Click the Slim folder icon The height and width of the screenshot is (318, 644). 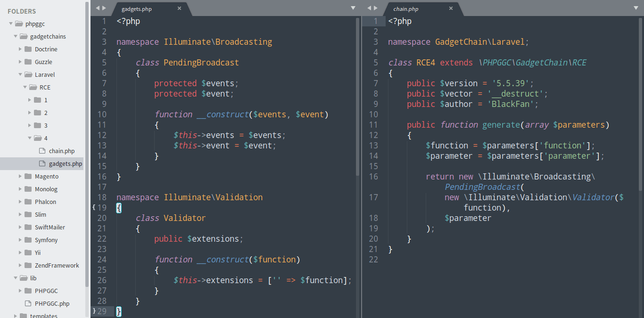27,214
